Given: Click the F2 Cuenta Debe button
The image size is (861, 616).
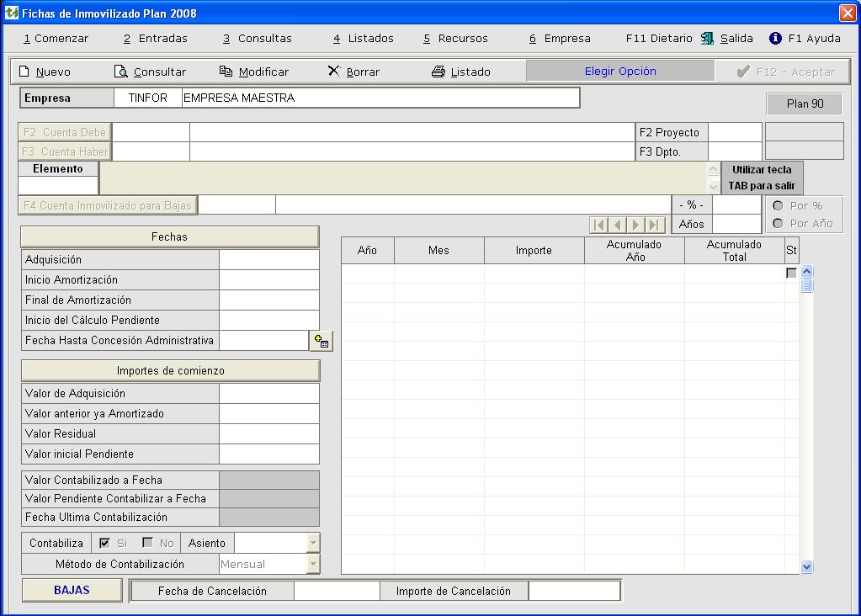Looking at the screenshot, I should pyautogui.click(x=65, y=132).
